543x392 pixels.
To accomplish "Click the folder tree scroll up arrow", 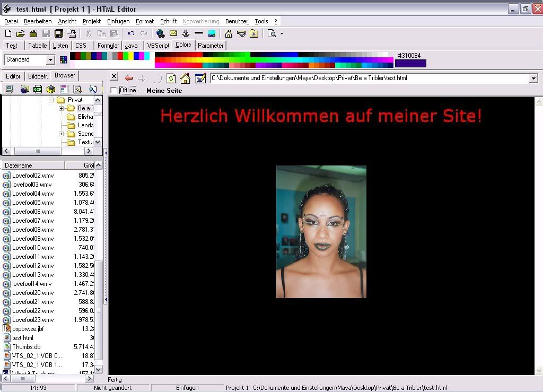I will (x=98, y=100).
